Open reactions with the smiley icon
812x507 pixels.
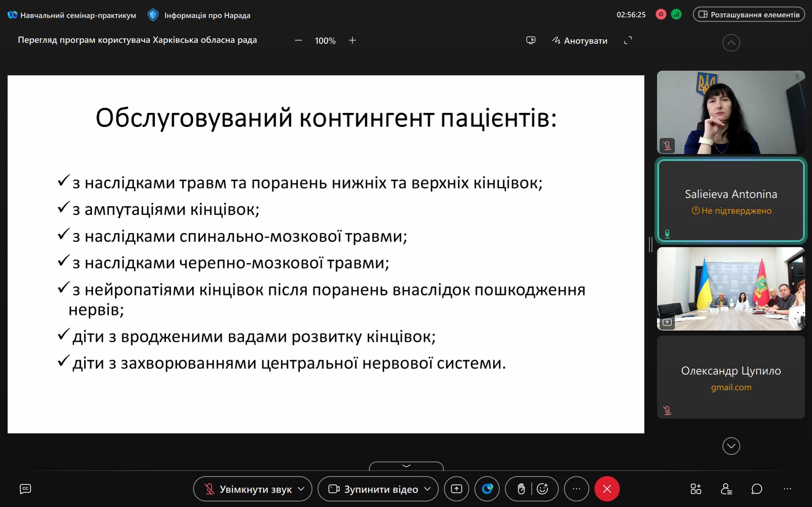tap(542, 489)
